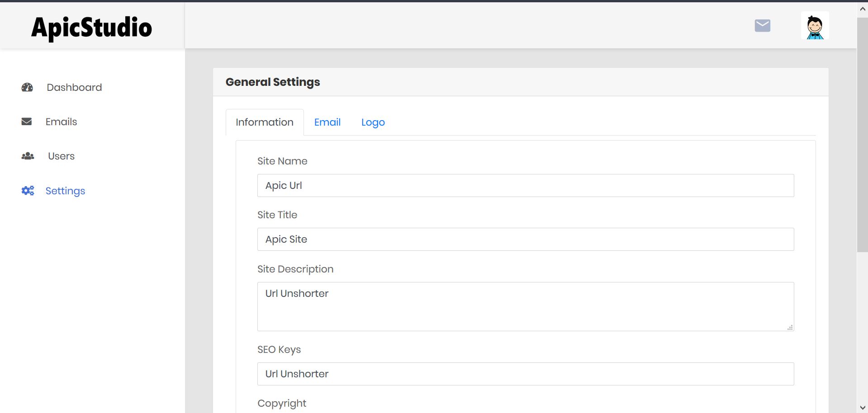Open the mail envelope icon in header

762,26
